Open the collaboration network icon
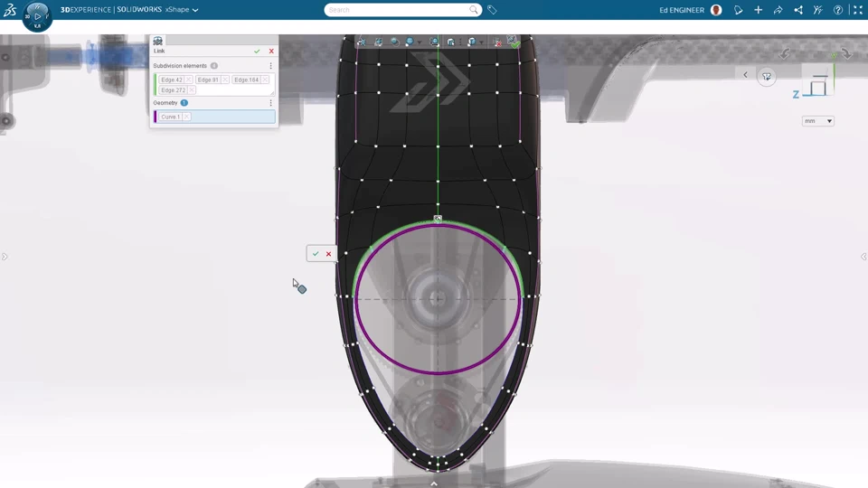 [x=798, y=10]
